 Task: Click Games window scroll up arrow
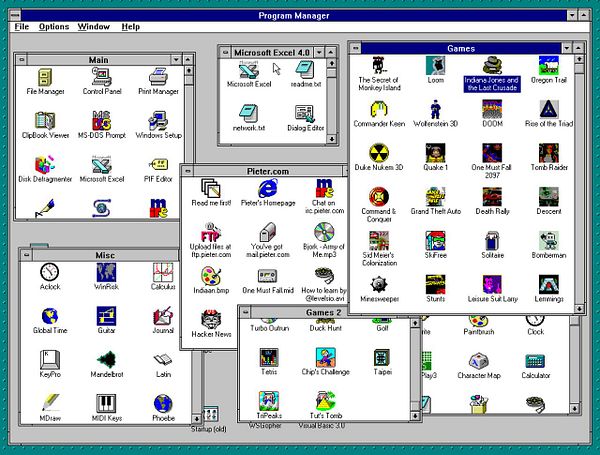click(579, 59)
